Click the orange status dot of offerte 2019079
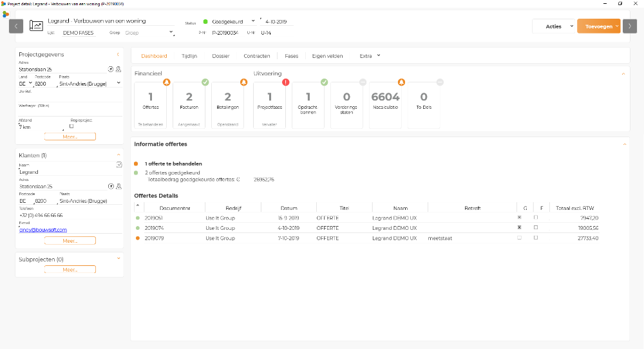644x349 pixels. (x=138, y=238)
